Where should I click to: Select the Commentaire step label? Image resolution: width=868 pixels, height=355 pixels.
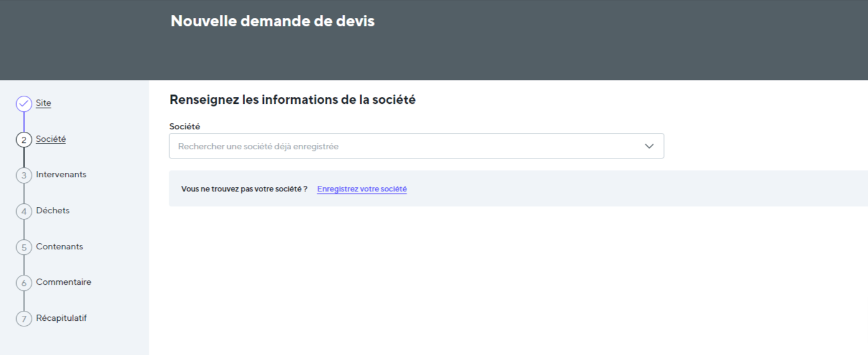click(x=63, y=282)
